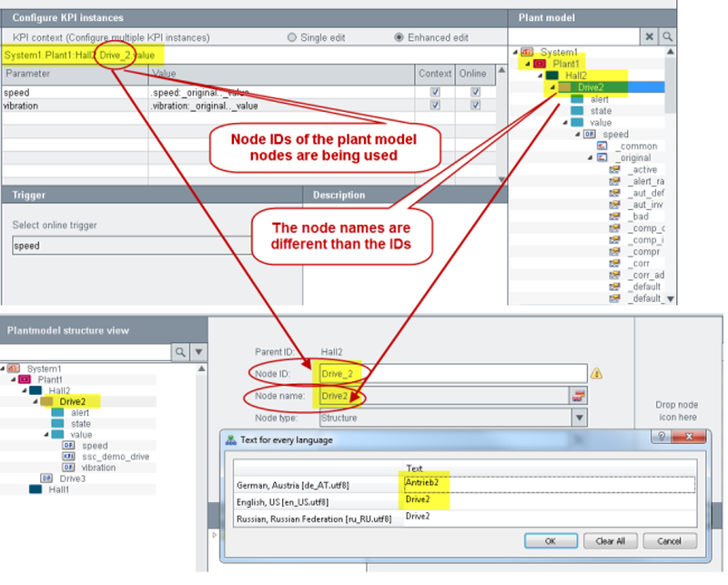Screen dimensions: 728x585
Task: Click Cancel in language dialog
Action: (669, 541)
